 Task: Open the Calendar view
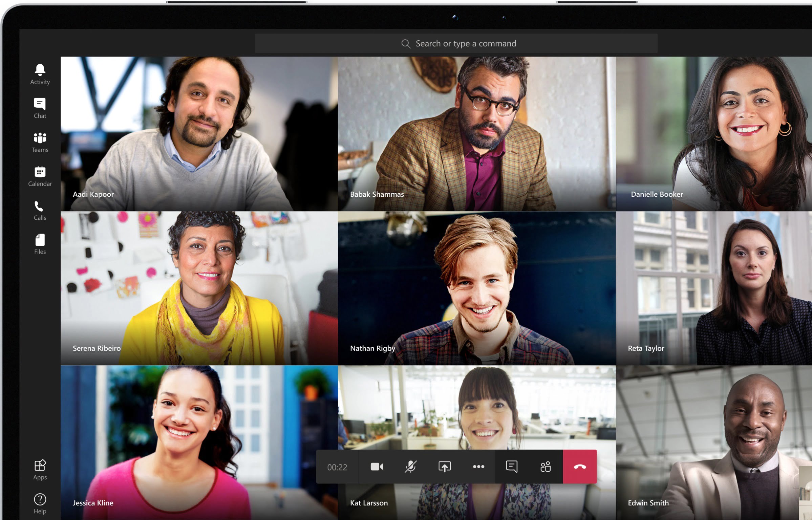point(40,176)
